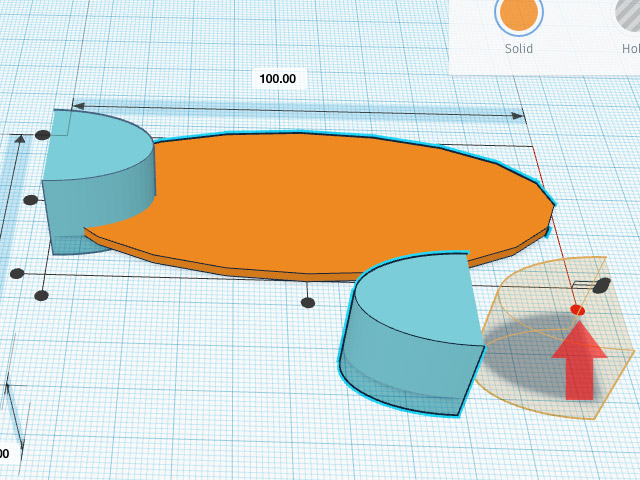
Task: Click the partially visible bottom-left dimension label
Action: (x=3, y=453)
